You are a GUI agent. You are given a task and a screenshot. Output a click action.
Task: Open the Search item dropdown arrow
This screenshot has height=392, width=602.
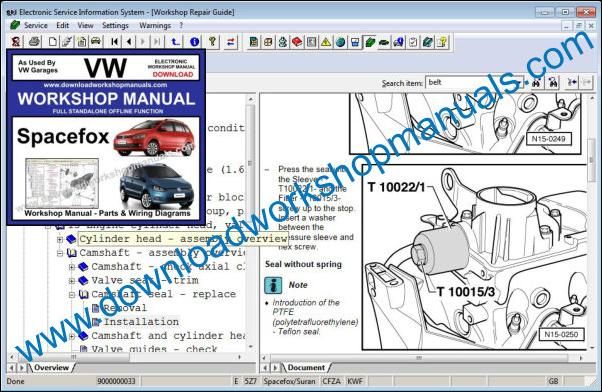point(519,82)
